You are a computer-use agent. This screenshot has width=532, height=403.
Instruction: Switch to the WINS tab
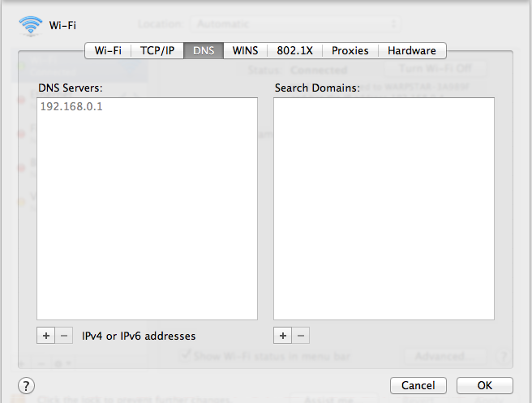click(x=245, y=50)
